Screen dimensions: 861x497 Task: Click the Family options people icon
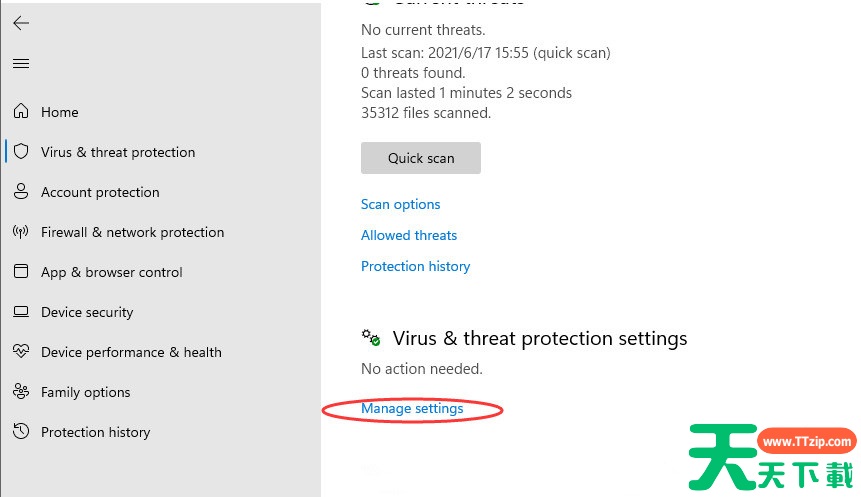click(21, 392)
